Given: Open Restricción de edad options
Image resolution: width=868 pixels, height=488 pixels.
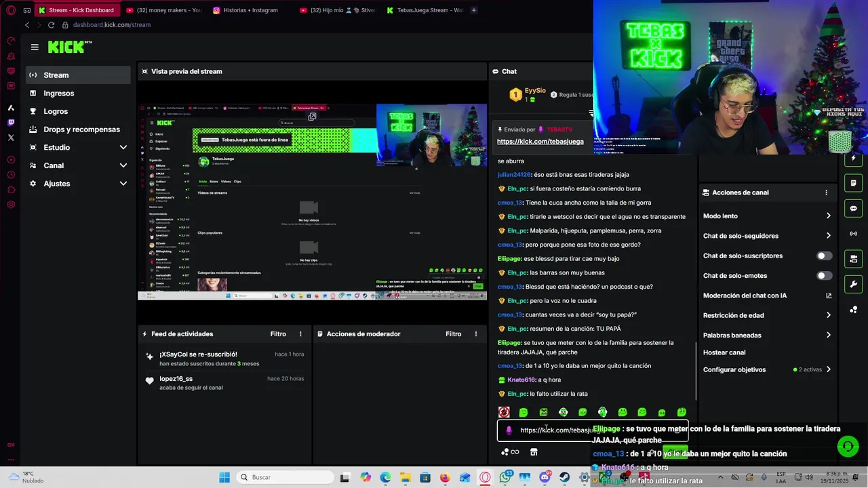Looking at the screenshot, I should tap(766, 315).
